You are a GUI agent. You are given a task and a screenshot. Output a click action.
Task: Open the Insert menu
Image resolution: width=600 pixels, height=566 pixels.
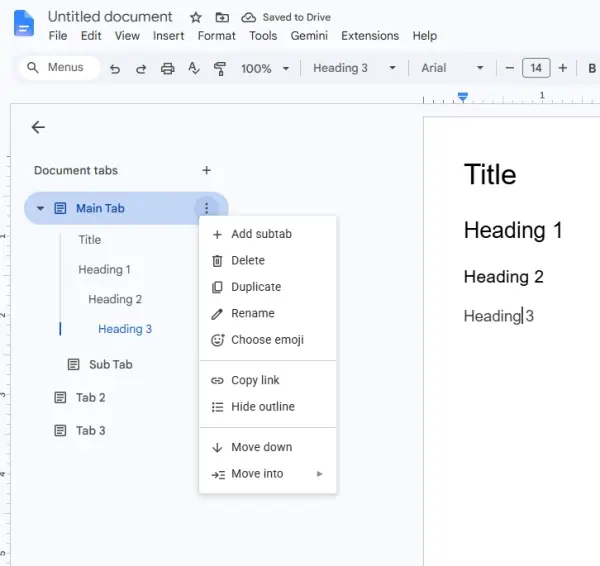[168, 36]
